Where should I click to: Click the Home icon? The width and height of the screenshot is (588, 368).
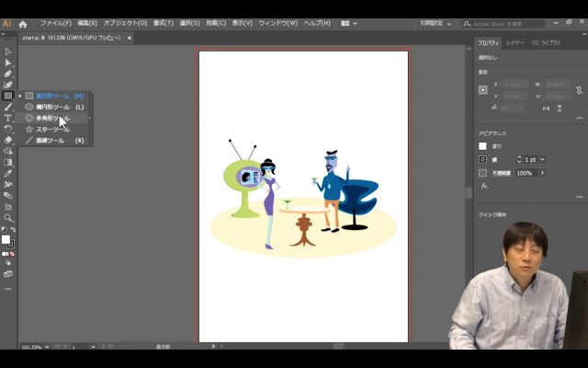tap(23, 24)
